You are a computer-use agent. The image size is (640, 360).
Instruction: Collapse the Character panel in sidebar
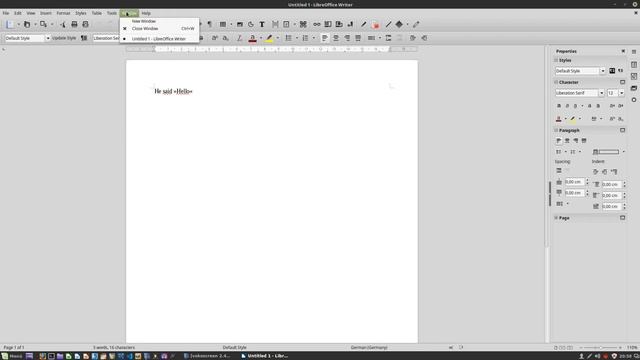point(556,82)
